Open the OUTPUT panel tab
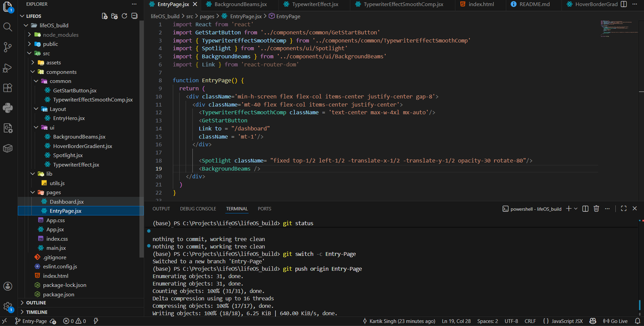The width and height of the screenshot is (644, 326). click(x=161, y=208)
